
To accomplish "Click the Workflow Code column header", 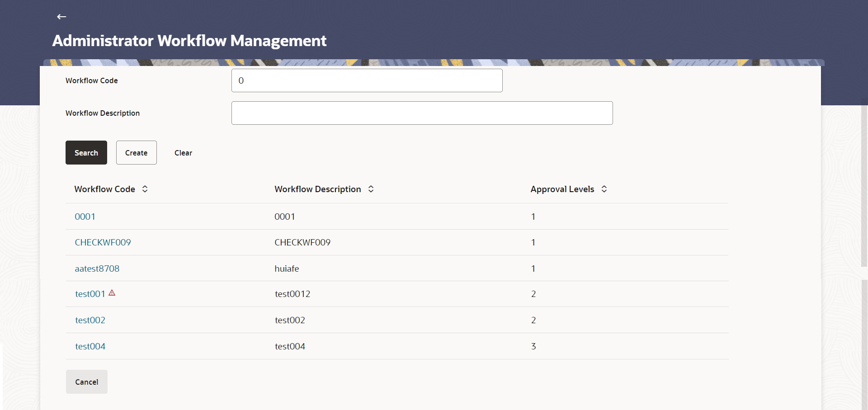I will (104, 189).
